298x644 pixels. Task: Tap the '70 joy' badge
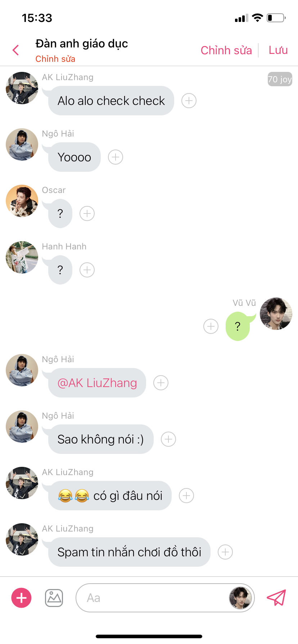280,79
